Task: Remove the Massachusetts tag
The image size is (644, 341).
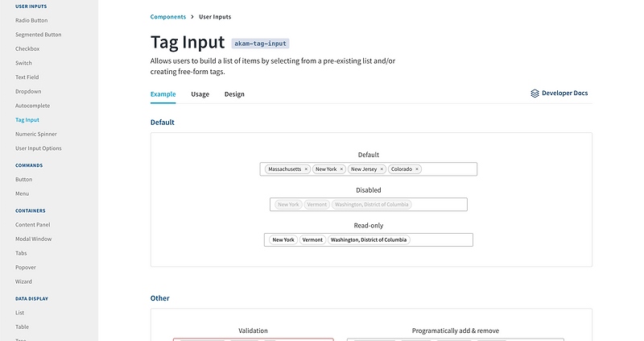Action: click(x=306, y=169)
